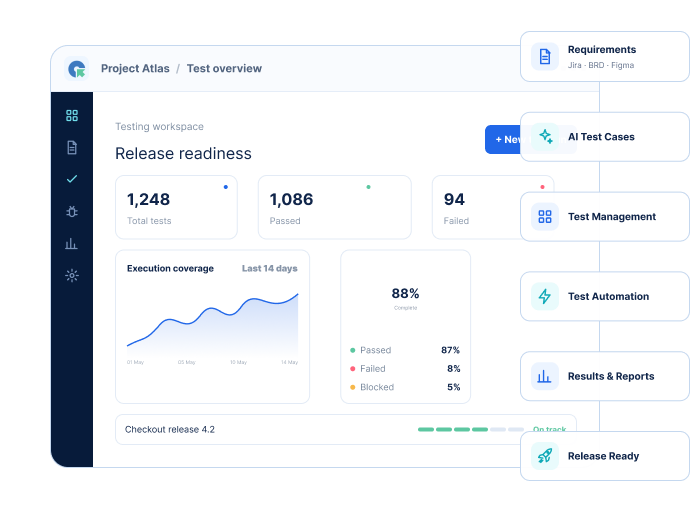Open the Release Ready card

click(605, 456)
